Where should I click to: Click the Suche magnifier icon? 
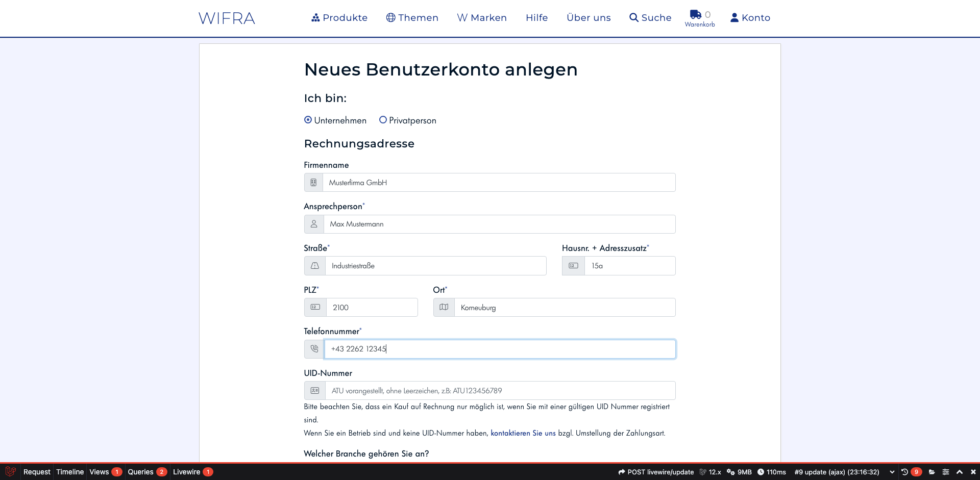point(633,17)
